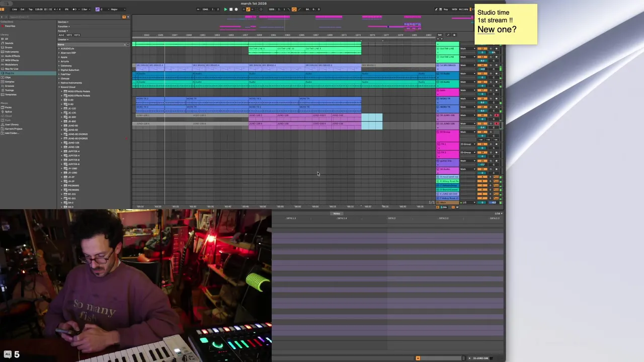Image resolution: width=644 pixels, height=362 pixels.
Task: Open MIDI Effects category
Action: [12, 60]
